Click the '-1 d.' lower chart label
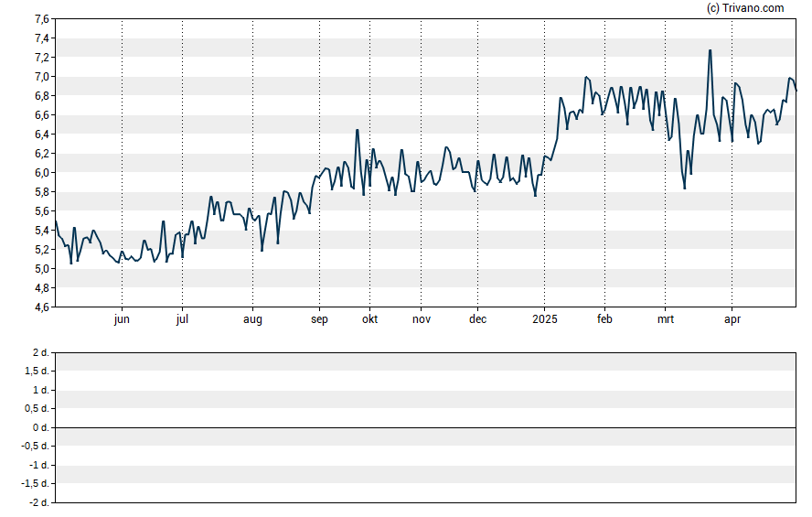 tap(38, 465)
